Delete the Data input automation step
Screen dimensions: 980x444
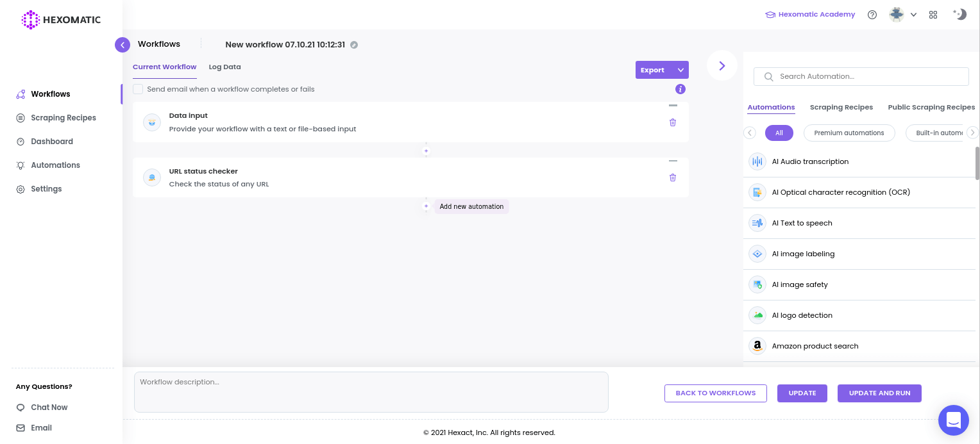click(x=672, y=122)
